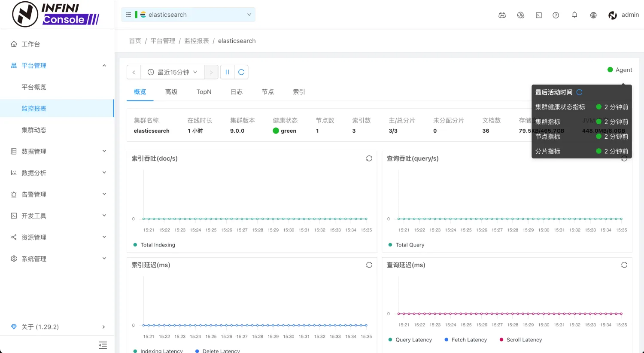Toggle the Total Indexing legend series
This screenshot has height=353, width=644.
coord(154,245)
